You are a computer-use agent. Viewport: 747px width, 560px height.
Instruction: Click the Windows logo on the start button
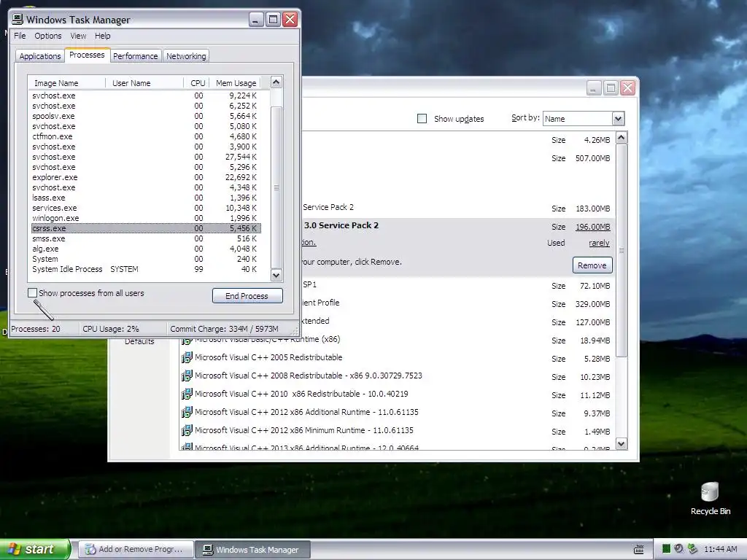14,549
